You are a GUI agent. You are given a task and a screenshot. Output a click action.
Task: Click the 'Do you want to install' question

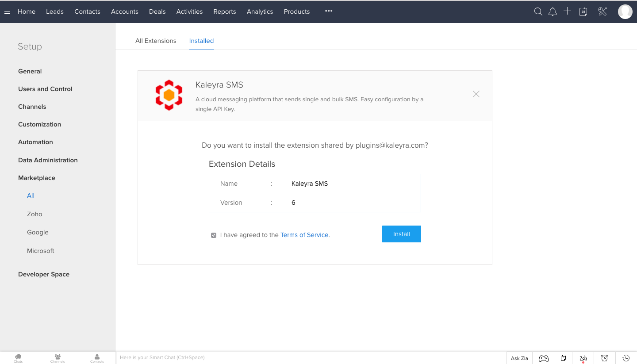click(x=315, y=145)
